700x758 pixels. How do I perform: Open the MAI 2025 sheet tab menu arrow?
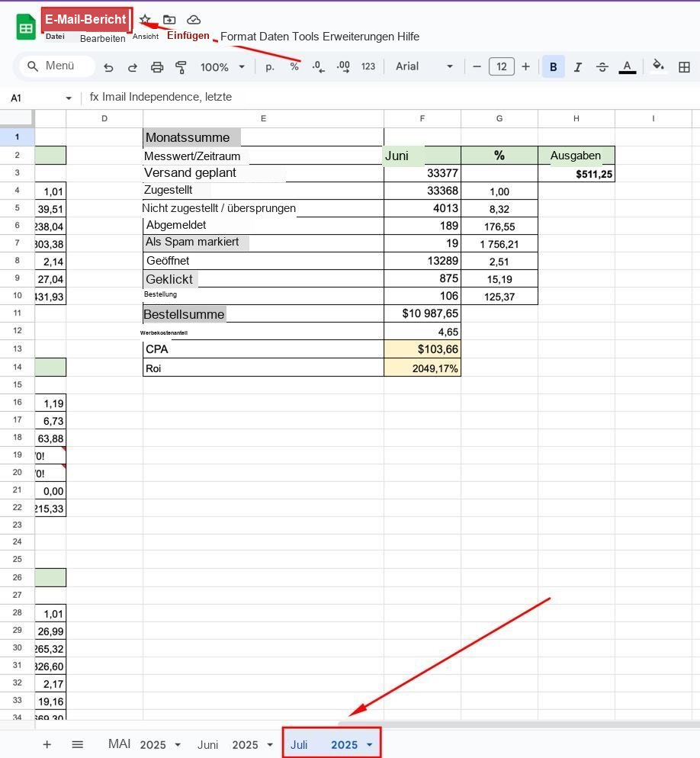pyautogui.click(x=178, y=745)
